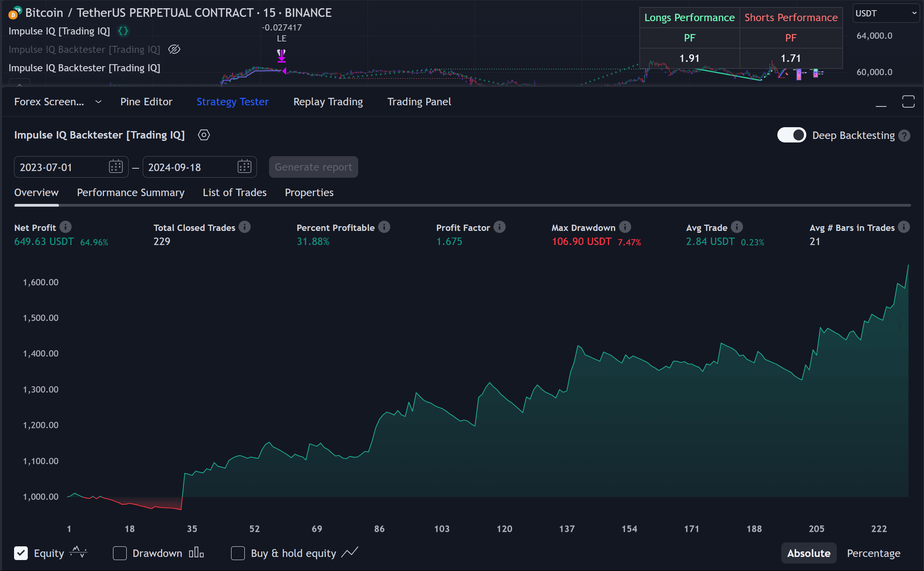Show Percent Profitable info icon
The width and height of the screenshot is (924, 571).
click(384, 227)
